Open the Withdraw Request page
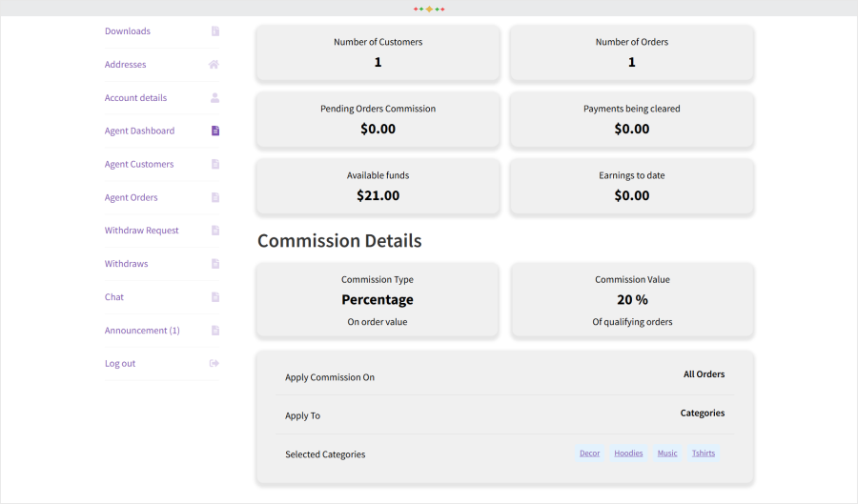Image resolution: width=858 pixels, height=504 pixels. [142, 231]
